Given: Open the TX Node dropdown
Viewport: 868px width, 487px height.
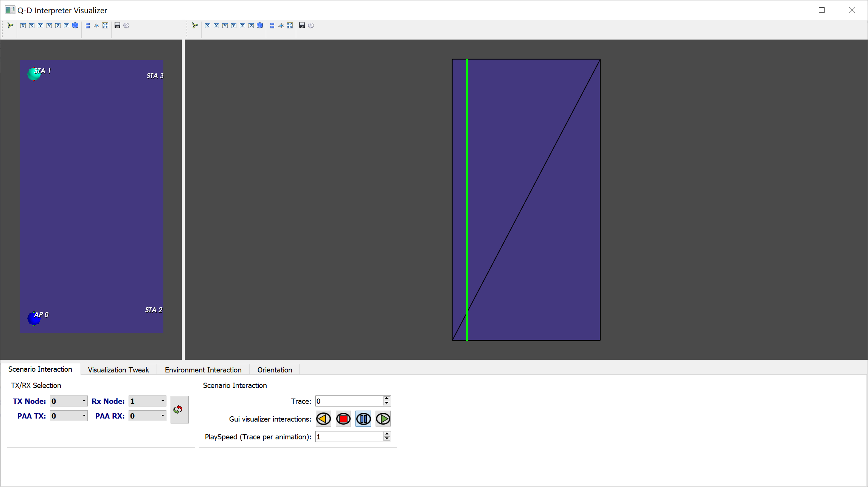Looking at the screenshot, I should click(x=69, y=401).
